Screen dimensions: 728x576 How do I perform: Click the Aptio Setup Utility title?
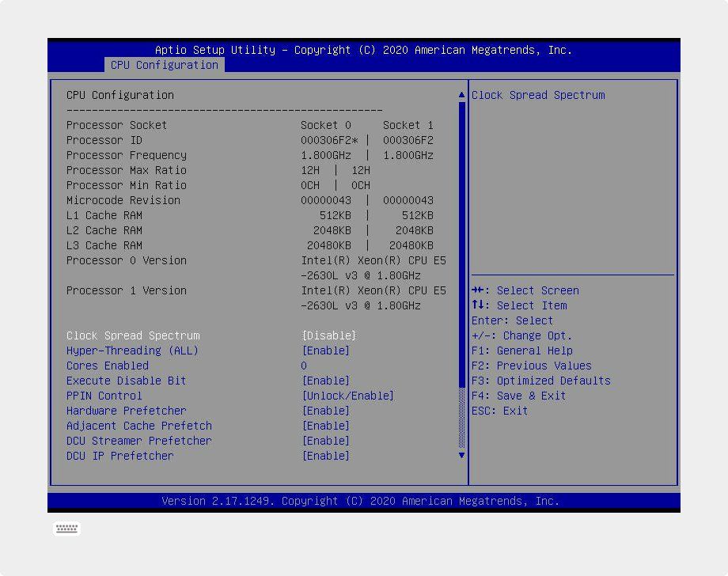(363, 50)
